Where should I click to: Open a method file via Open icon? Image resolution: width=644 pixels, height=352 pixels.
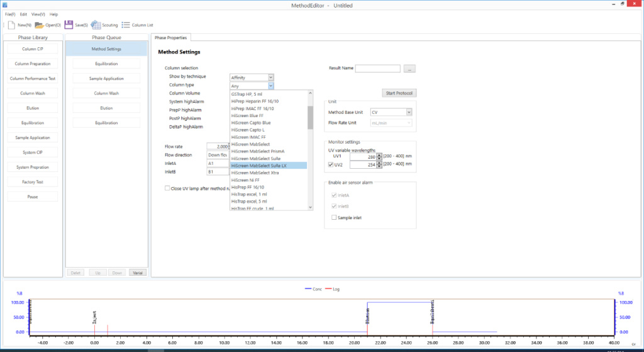pos(39,25)
